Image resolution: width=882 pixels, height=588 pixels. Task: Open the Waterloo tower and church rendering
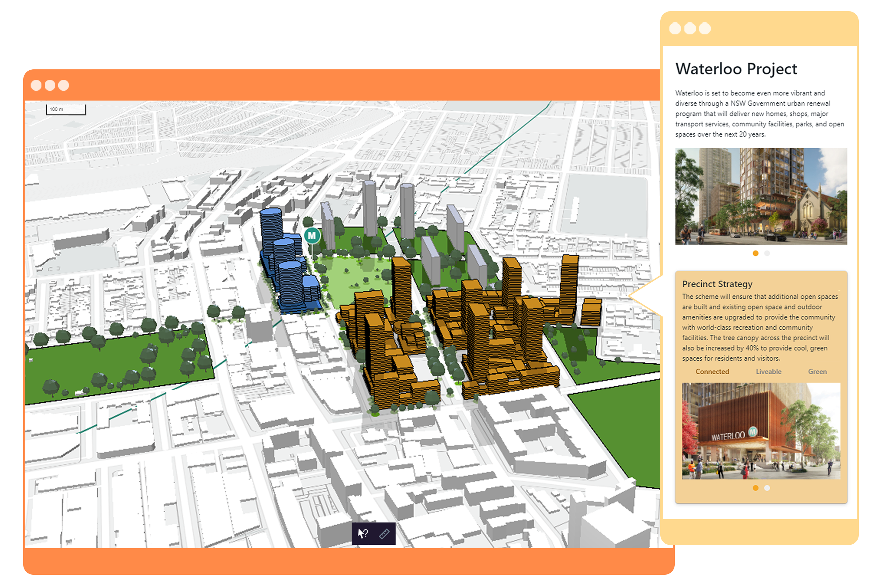(761, 196)
